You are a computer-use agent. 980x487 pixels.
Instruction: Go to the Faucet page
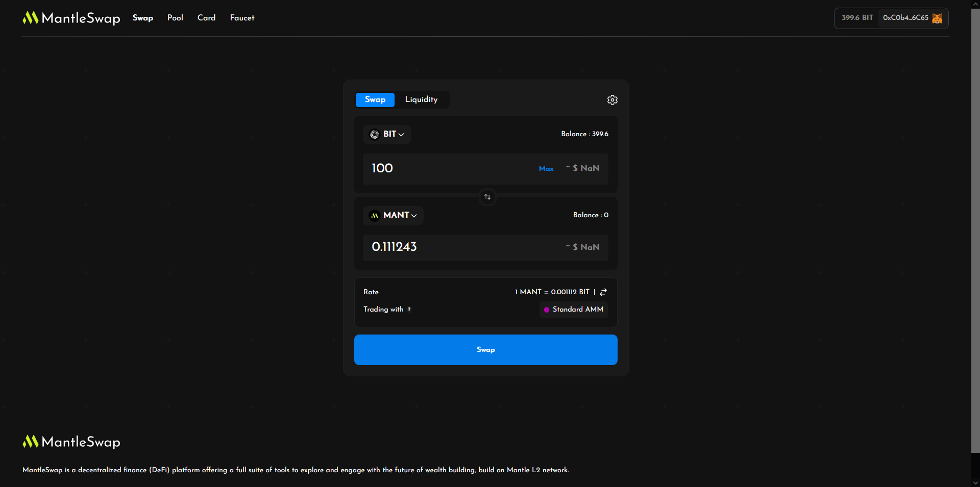pyautogui.click(x=242, y=18)
